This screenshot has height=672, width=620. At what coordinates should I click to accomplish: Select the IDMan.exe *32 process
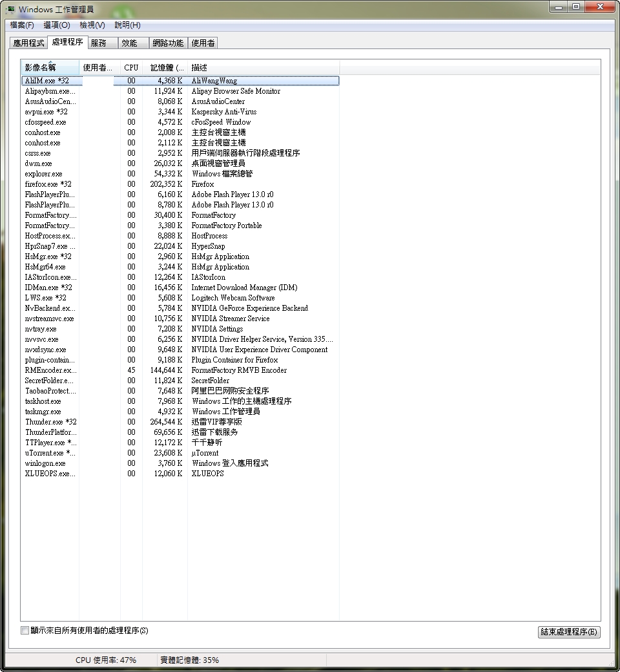click(180, 287)
